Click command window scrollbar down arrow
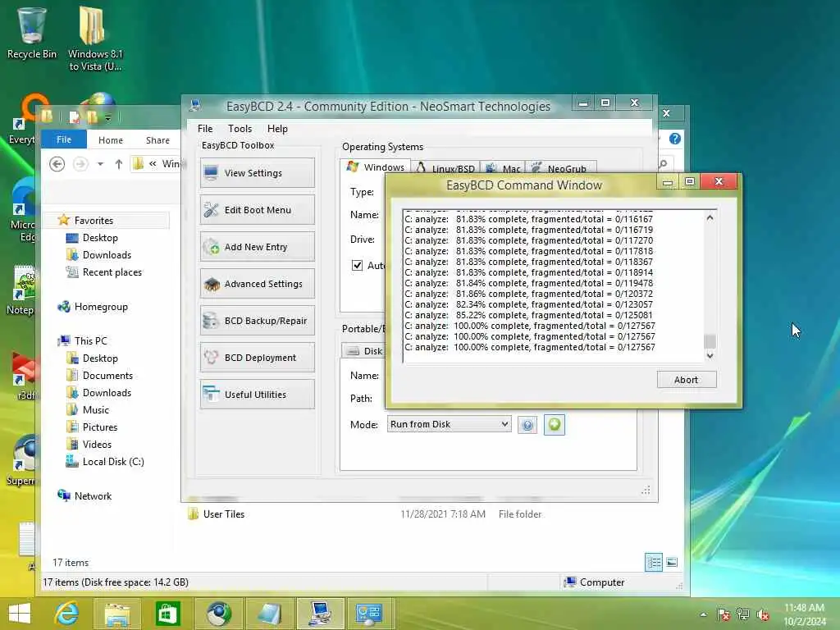 (710, 356)
